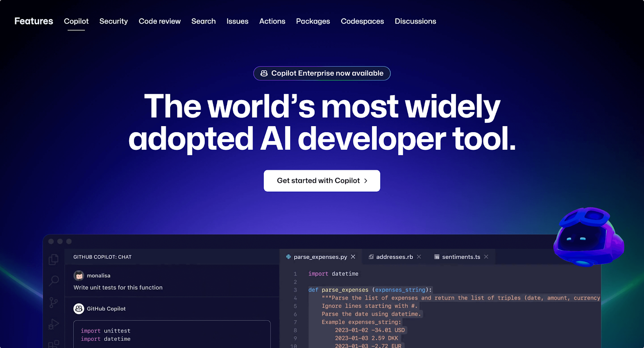This screenshot has width=644, height=348.
Task: Switch to the addresses.rb tab
Action: (x=394, y=257)
